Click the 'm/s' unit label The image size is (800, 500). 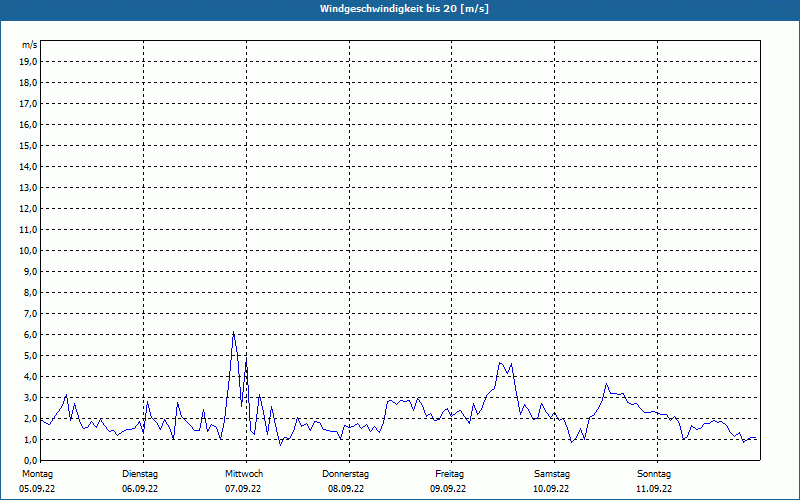[x=30, y=45]
